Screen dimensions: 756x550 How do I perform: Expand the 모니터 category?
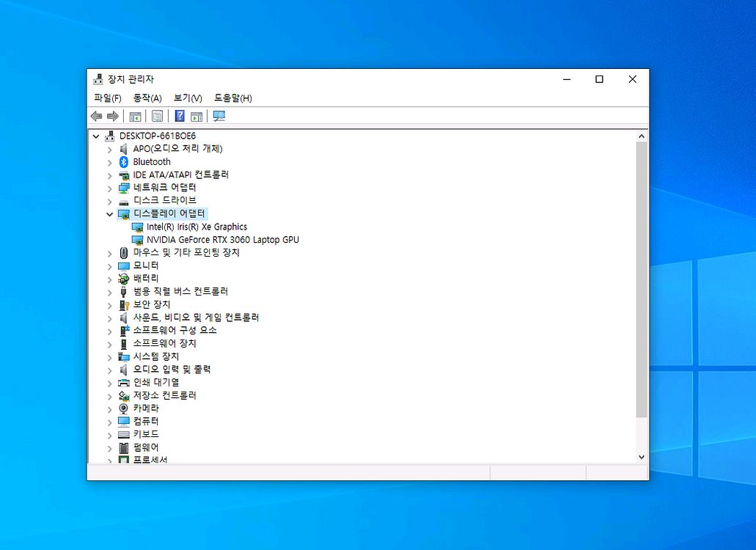(x=110, y=266)
